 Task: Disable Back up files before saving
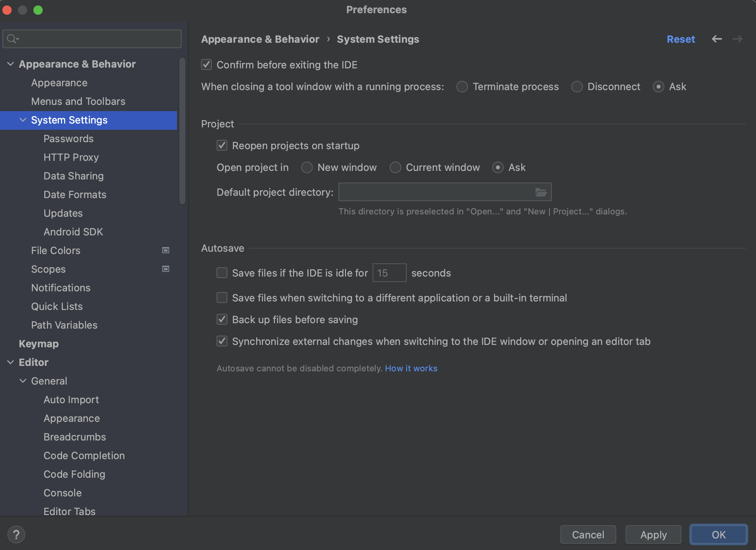222,319
